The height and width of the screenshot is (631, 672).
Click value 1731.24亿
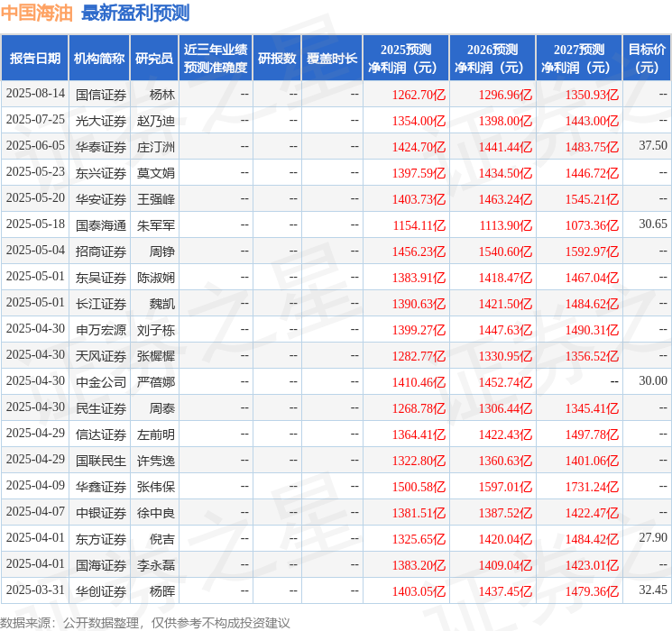[x=592, y=487]
